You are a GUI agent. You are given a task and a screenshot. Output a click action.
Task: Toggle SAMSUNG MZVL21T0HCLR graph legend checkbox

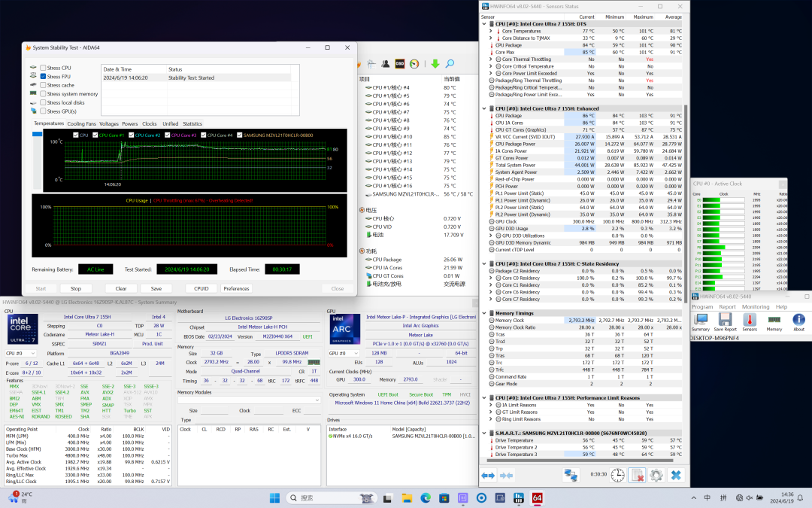tap(240, 135)
